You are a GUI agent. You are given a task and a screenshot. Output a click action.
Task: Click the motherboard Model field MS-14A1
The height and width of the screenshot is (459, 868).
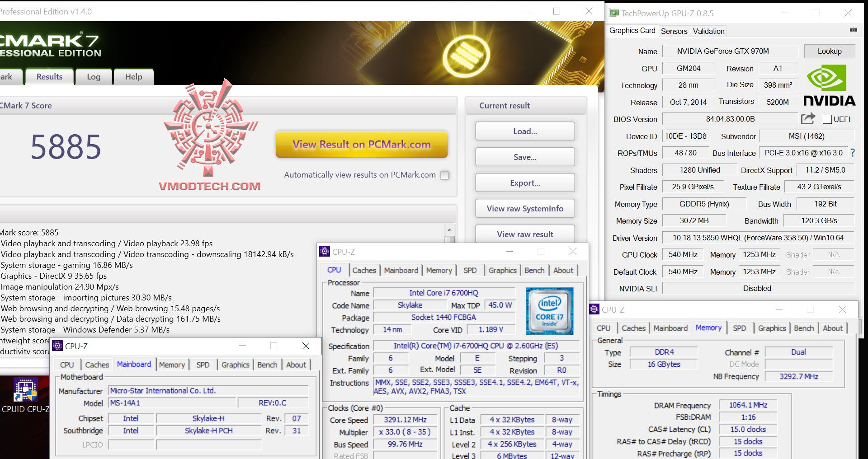[172, 403]
